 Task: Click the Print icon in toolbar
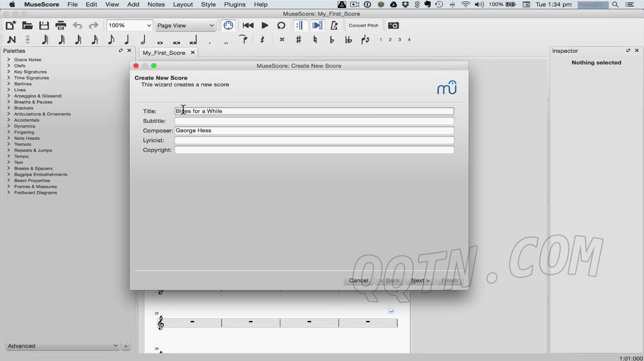[61, 26]
